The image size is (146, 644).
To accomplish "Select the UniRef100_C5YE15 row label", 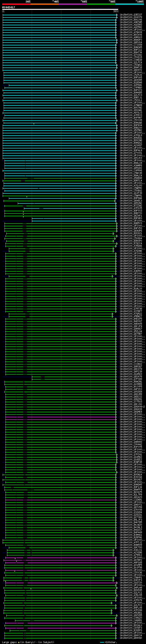I will pos(131,57).
